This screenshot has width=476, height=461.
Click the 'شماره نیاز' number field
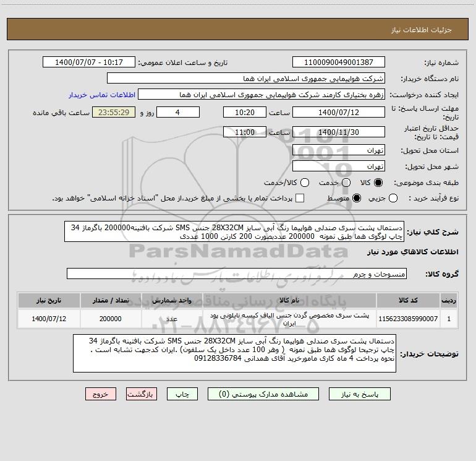click(338, 62)
